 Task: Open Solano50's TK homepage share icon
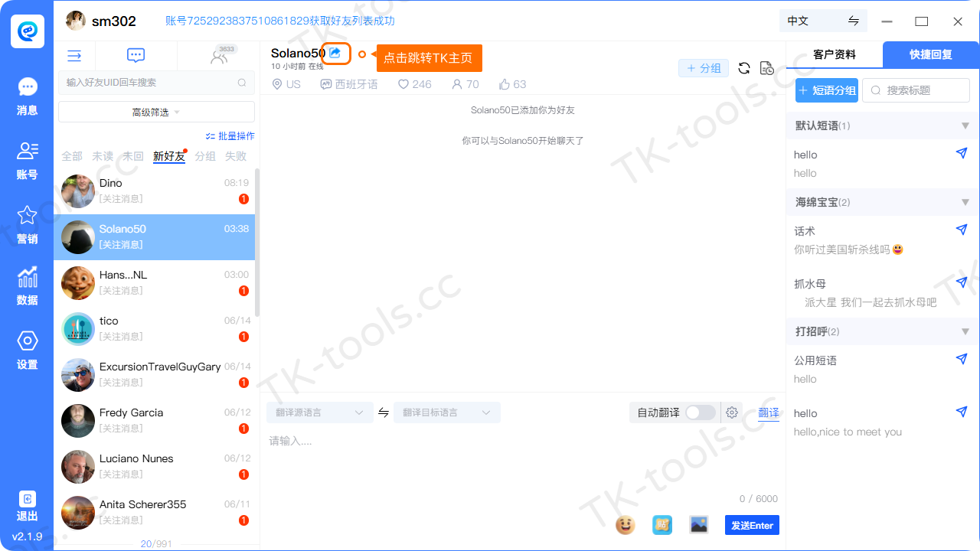point(335,53)
